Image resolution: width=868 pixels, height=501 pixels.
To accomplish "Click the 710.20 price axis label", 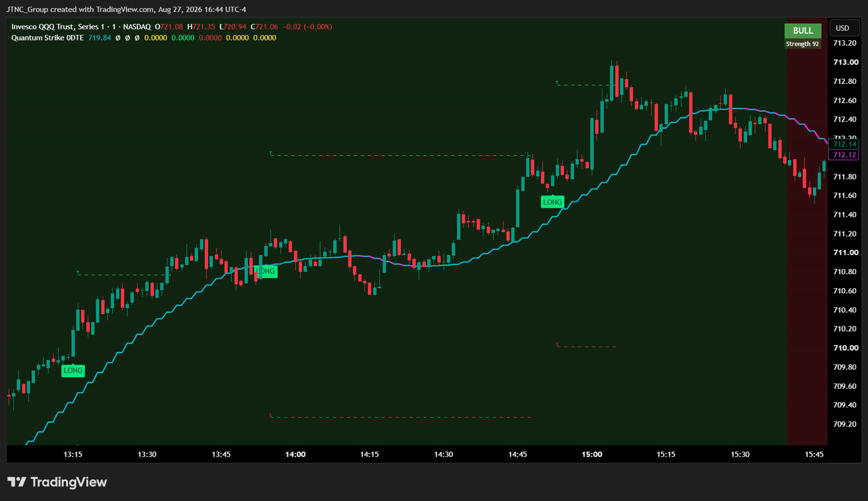I will (x=845, y=329).
